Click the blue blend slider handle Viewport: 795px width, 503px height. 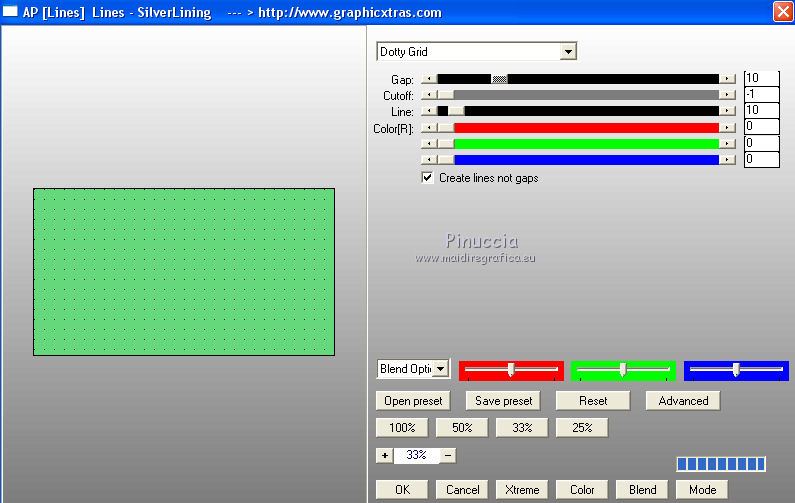736,370
